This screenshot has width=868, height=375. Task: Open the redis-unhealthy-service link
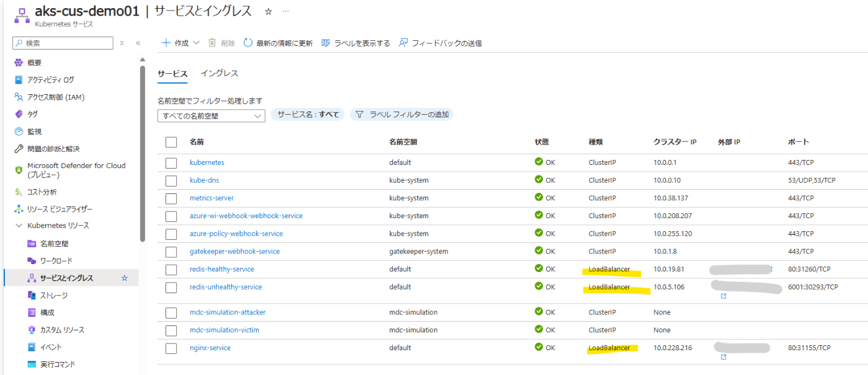click(226, 287)
